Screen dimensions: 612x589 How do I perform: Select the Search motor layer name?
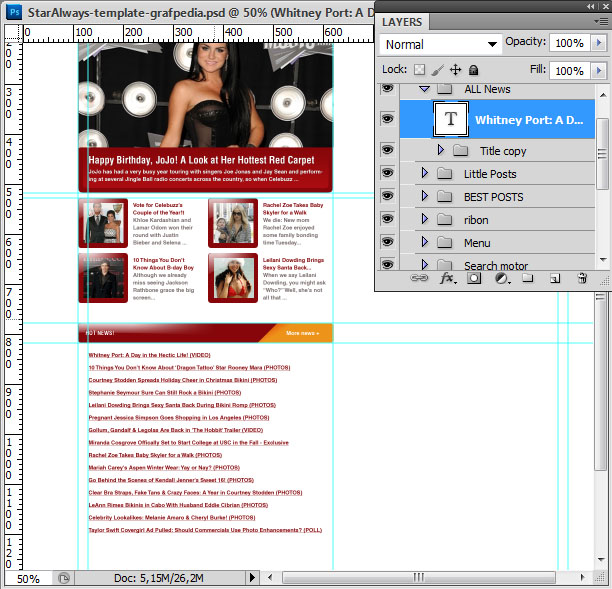[x=496, y=266]
